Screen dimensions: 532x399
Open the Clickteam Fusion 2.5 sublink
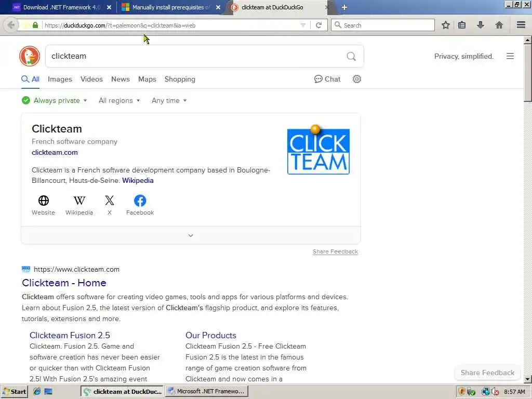point(70,335)
